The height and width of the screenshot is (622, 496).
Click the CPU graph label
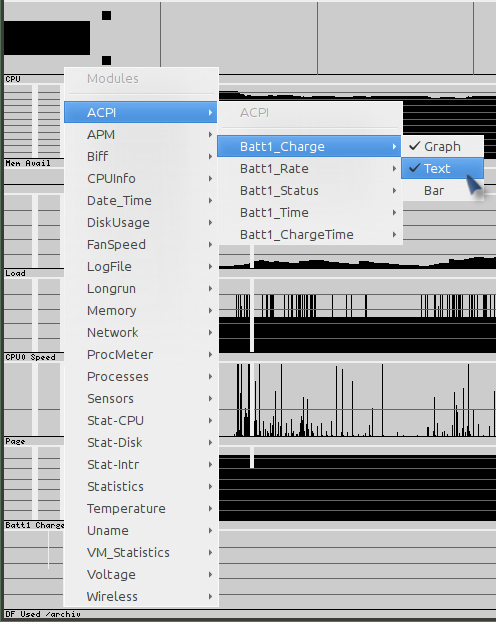click(x=13, y=79)
